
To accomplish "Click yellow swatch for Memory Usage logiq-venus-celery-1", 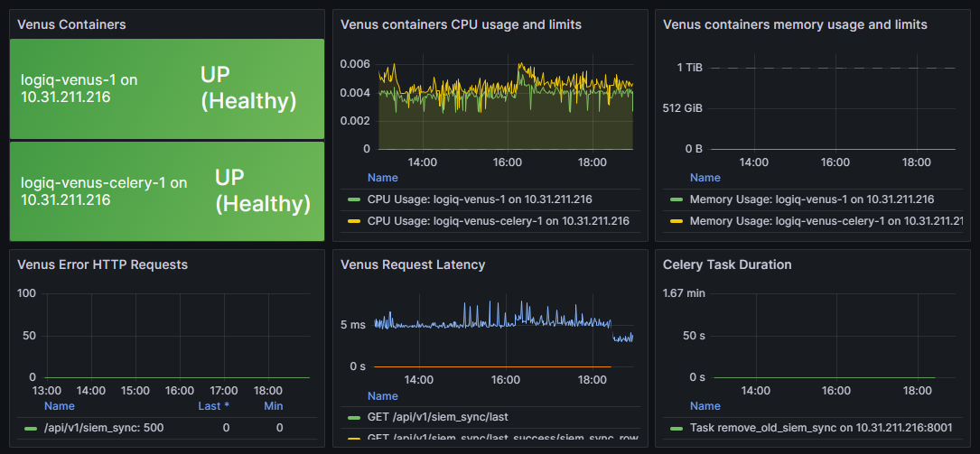I will click(x=676, y=220).
